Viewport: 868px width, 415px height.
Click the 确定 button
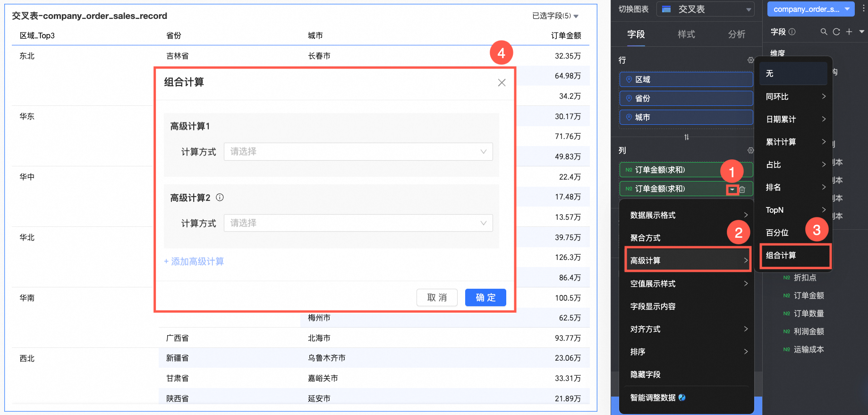[x=485, y=297]
